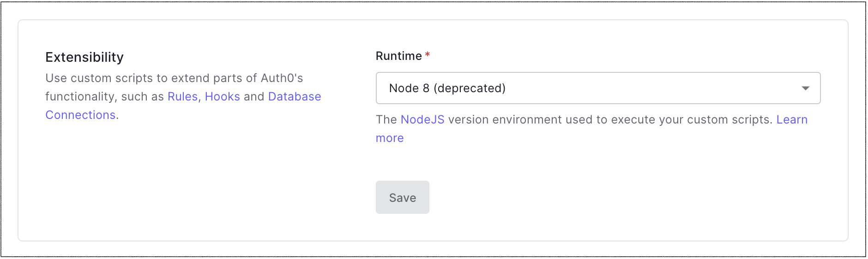Screen dimensions: 868x259
Task: Click the "and" between Hooks and Database
Action: (x=253, y=97)
